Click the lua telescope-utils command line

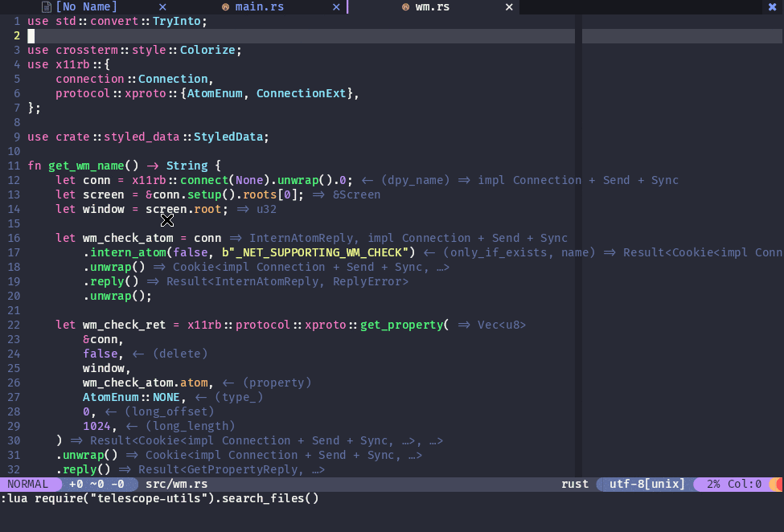click(159, 498)
